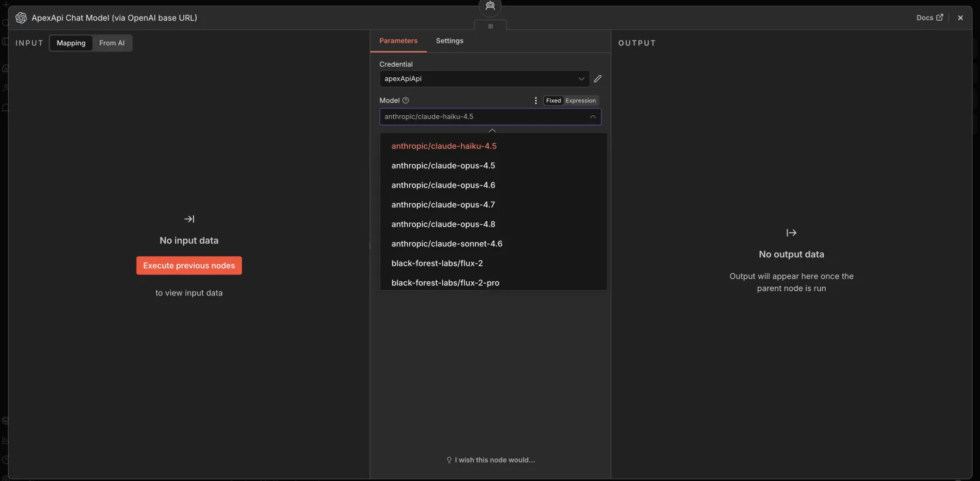Screen dimensions: 980x481
Task: Collapse the Model dropdown chevron
Action: (593, 116)
